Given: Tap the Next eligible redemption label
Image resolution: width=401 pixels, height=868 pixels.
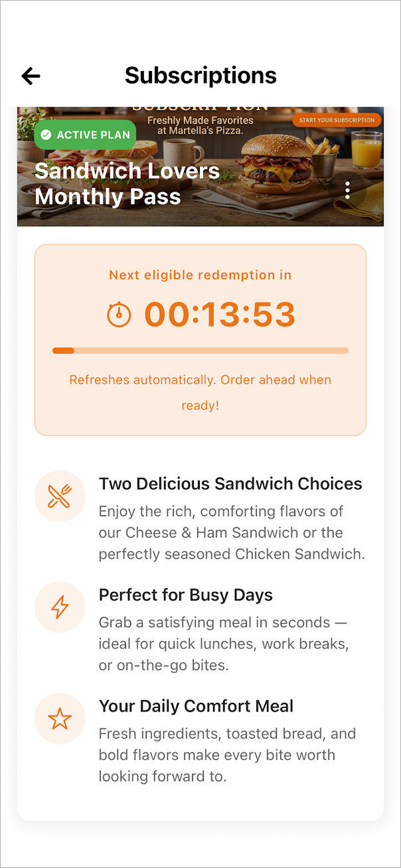Looking at the screenshot, I should pos(200,275).
